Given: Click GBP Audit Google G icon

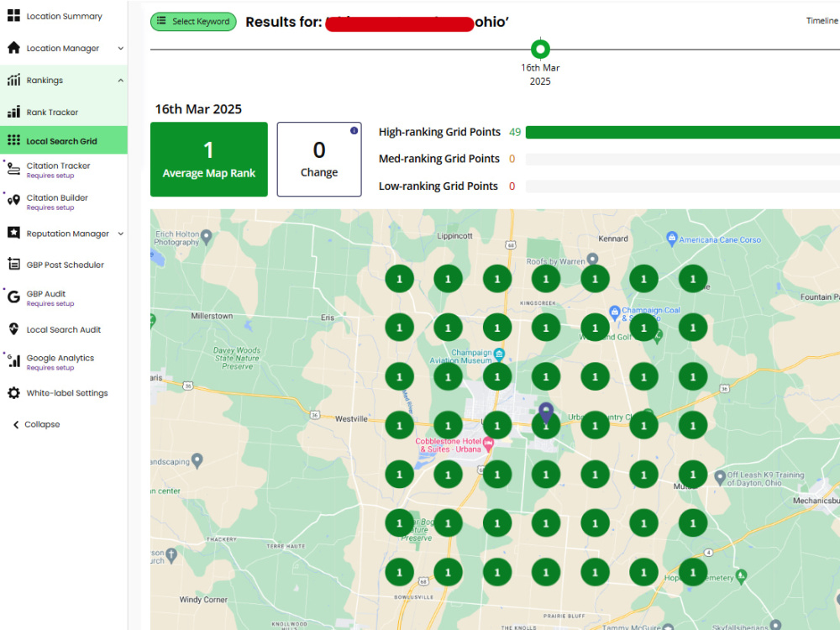Looking at the screenshot, I should coord(13,297).
